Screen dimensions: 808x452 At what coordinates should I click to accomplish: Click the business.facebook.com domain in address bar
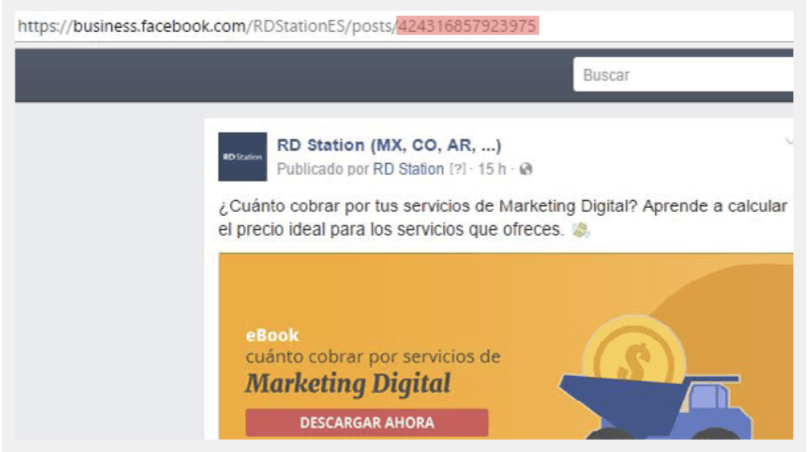click(157, 26)
